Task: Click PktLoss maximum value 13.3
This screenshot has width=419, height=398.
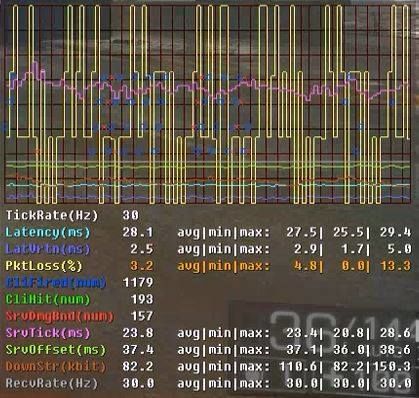Action: click(395, 266)
